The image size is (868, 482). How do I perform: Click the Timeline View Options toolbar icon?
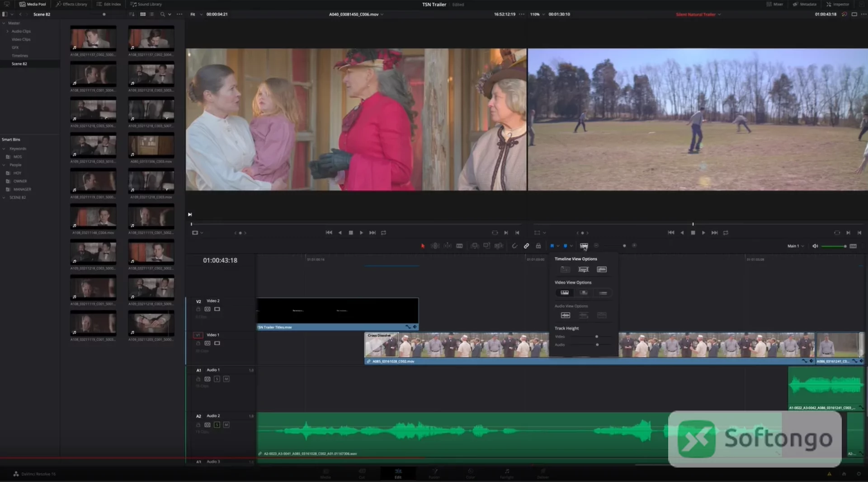point(584,246)
